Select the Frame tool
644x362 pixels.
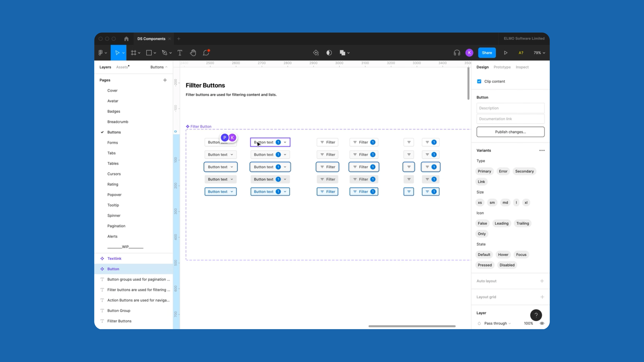click(x=133, y=53)
